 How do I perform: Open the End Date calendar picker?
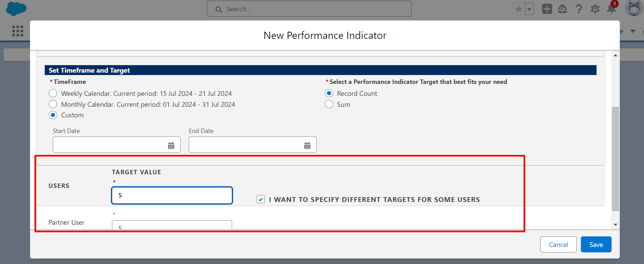tap(307, 146)
